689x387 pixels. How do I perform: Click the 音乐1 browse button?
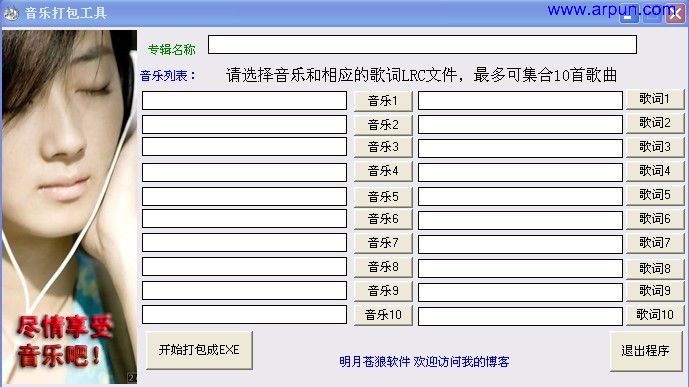click(x=383, y=101)
